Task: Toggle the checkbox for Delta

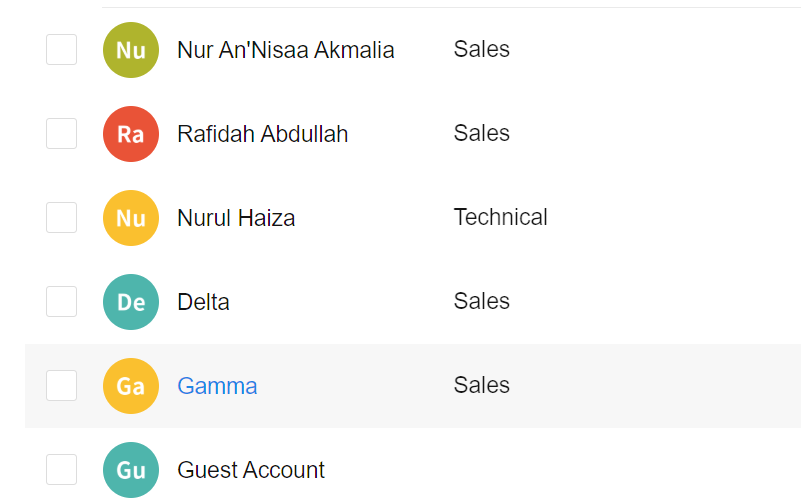Action: (x=62, y=302)
